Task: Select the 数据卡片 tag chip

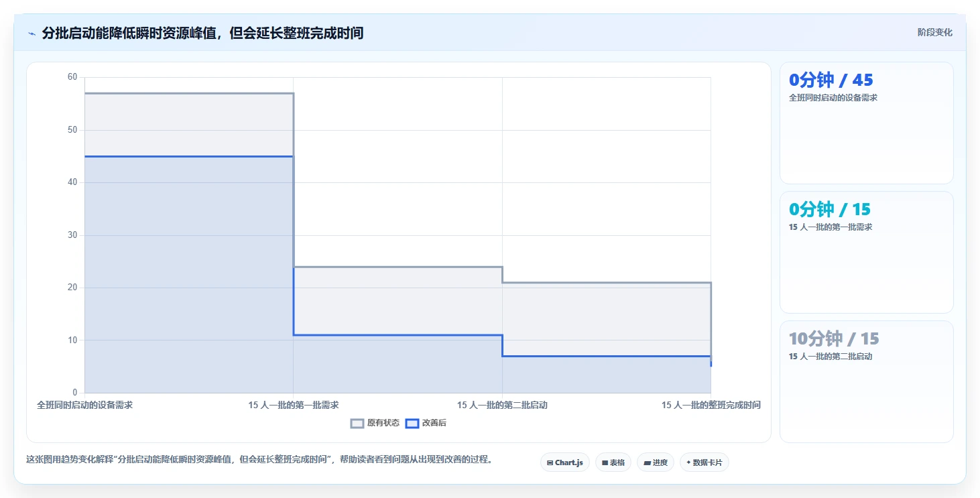Action: point(704,462)
